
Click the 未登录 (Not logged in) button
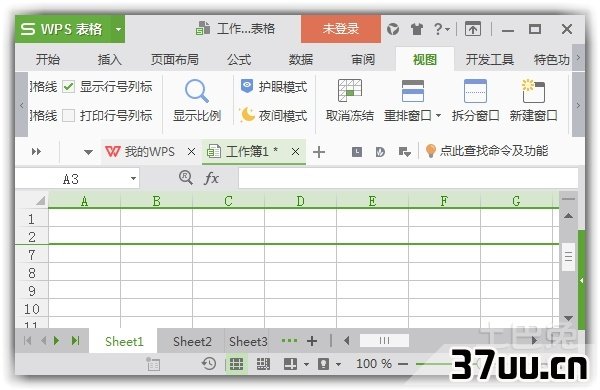point(341,29)
